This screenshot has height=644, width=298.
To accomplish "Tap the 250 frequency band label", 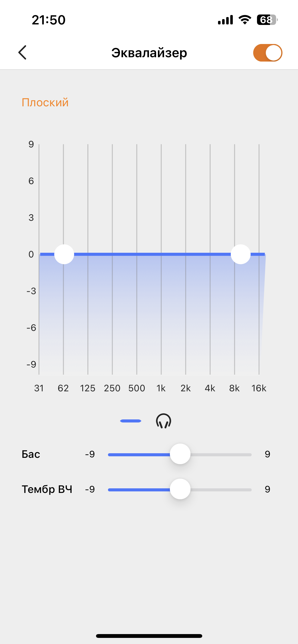I will pyautogui.click(x=112, y=388).
